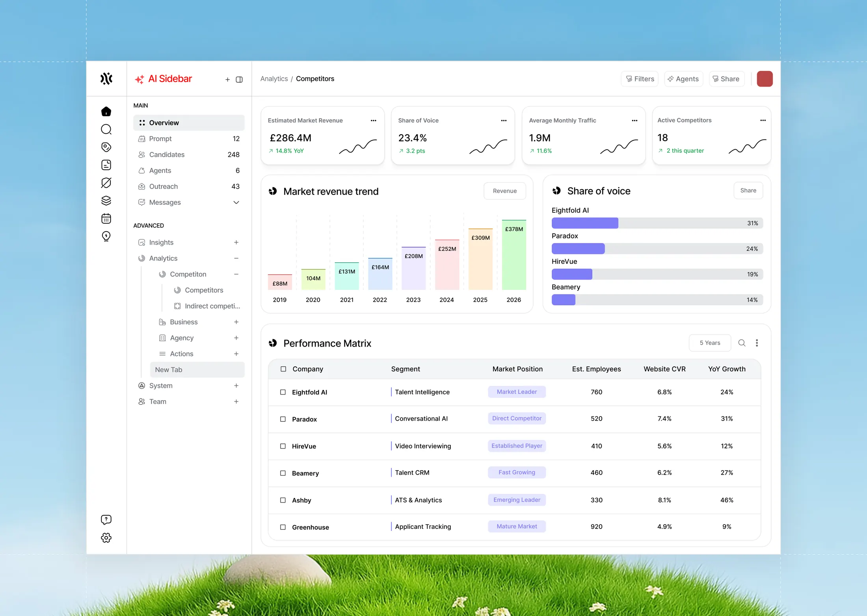Click the app logo in the icon rail

pyautogui.click(x=106, y=79)
